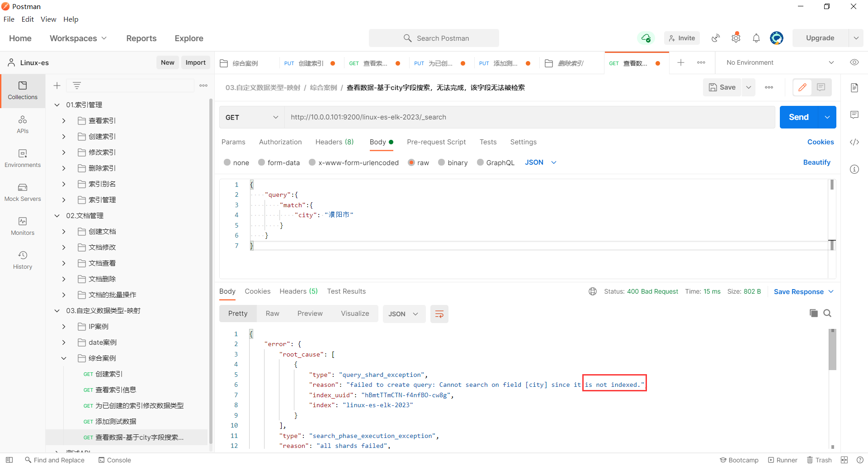Click the Import button
868x466 pixels.
(196, 62)
